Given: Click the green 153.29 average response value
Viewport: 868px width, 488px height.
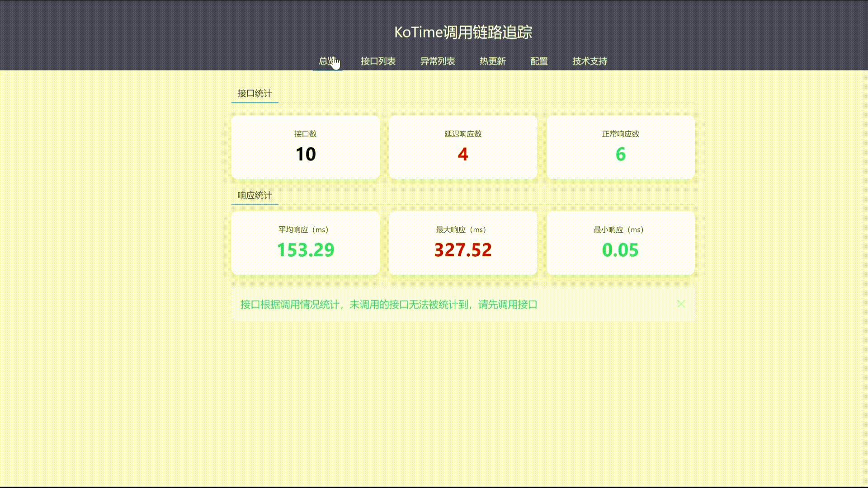Looking at the screenshot, I should [305, 250].
